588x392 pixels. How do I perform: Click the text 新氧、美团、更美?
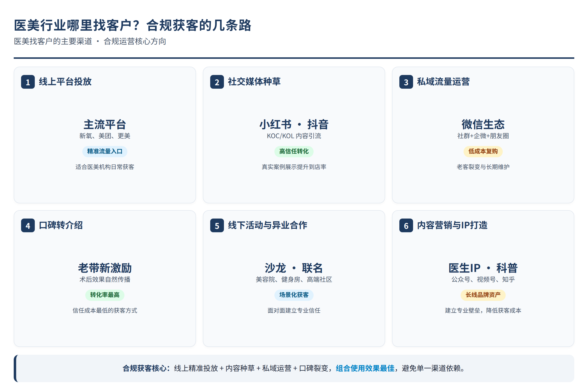coord(105,136)
